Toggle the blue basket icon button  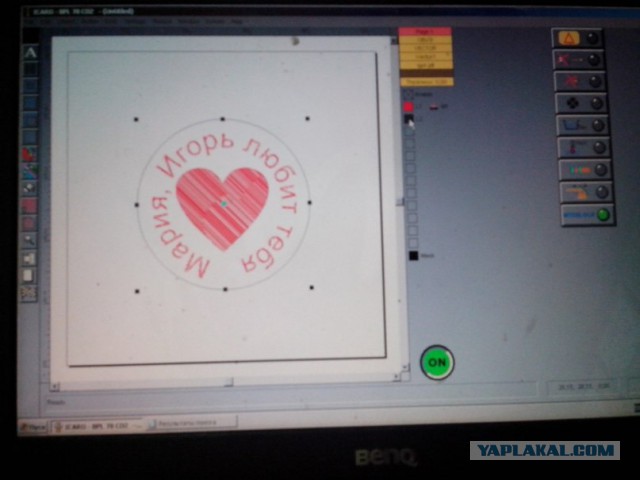pyautogui.click(x=582, y=125)
